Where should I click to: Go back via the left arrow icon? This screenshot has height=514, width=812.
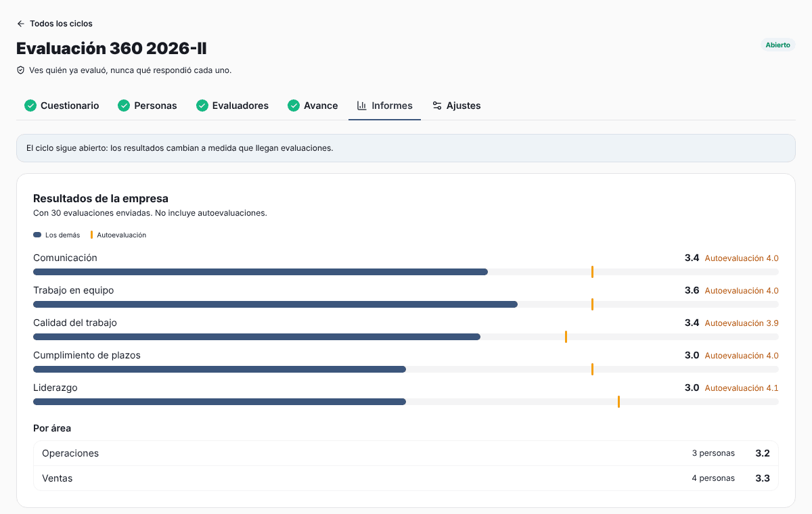[20, 24]
